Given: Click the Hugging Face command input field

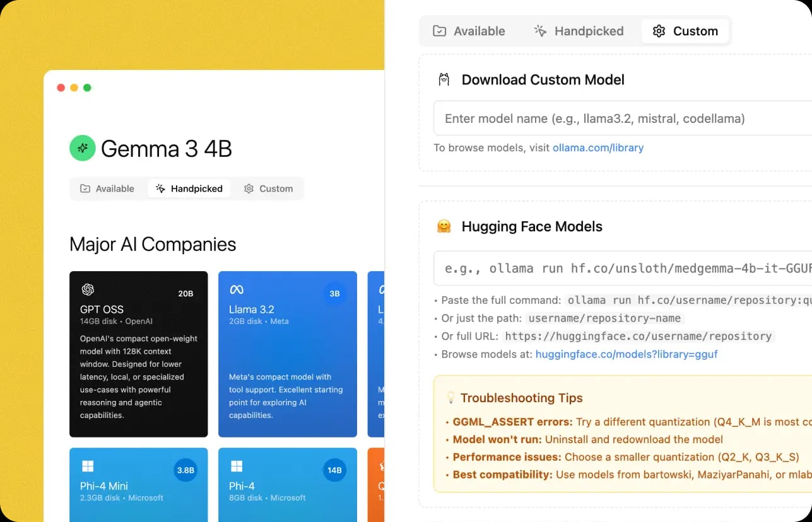Looking at the screenshot, I should (x=621, y=269).
